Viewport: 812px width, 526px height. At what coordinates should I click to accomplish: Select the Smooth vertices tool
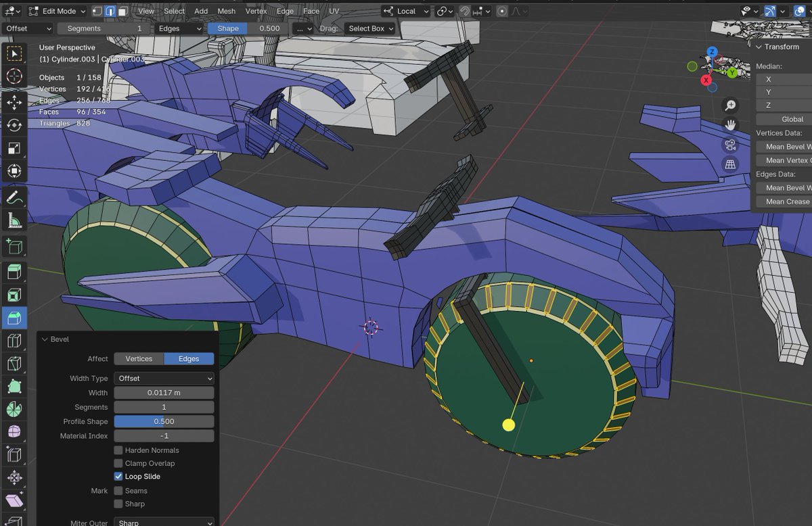pos(14,433)
